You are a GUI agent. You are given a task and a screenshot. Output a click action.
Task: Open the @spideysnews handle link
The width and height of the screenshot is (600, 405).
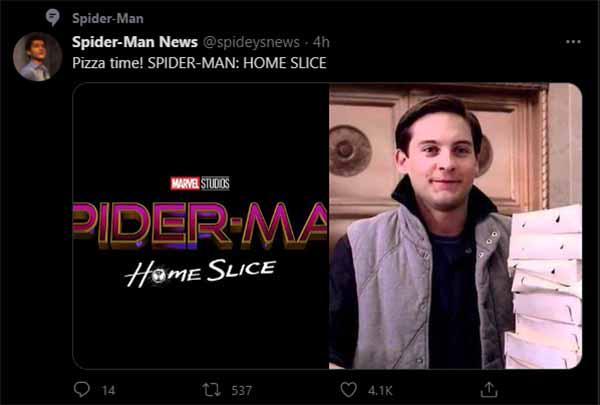(x=251, y=42)
